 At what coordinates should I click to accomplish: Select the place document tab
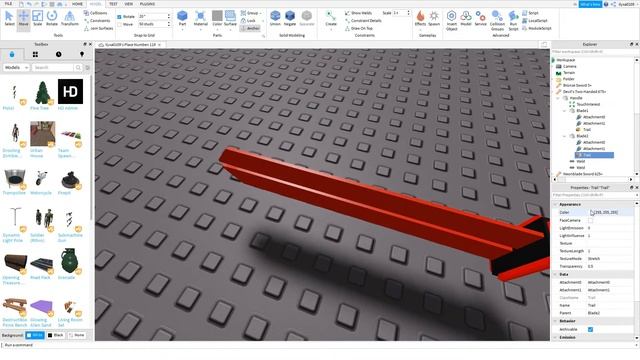(130, 44)
